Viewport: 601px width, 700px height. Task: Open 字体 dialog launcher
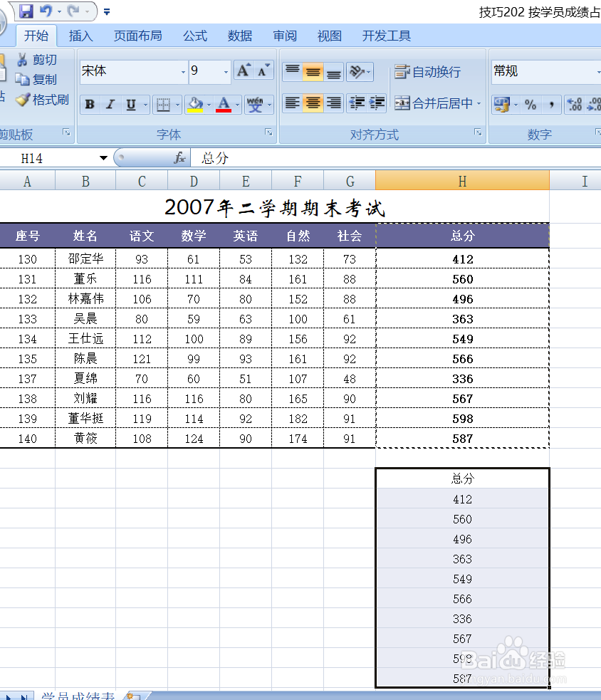click(x=268, y=132)
